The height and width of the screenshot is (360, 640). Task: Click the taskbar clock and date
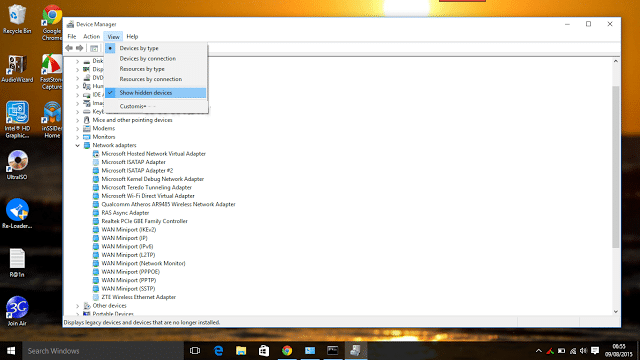pyautogui.click(x=619, y=351)
